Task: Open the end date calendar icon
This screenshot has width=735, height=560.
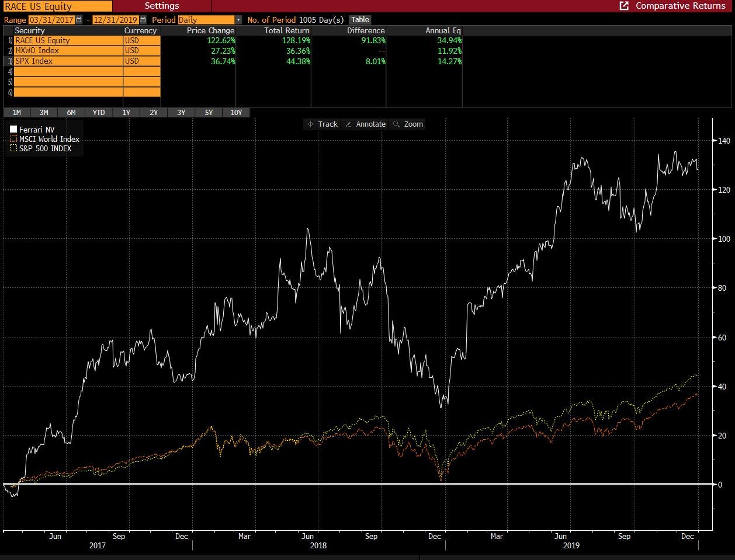Action: [143, 20]
